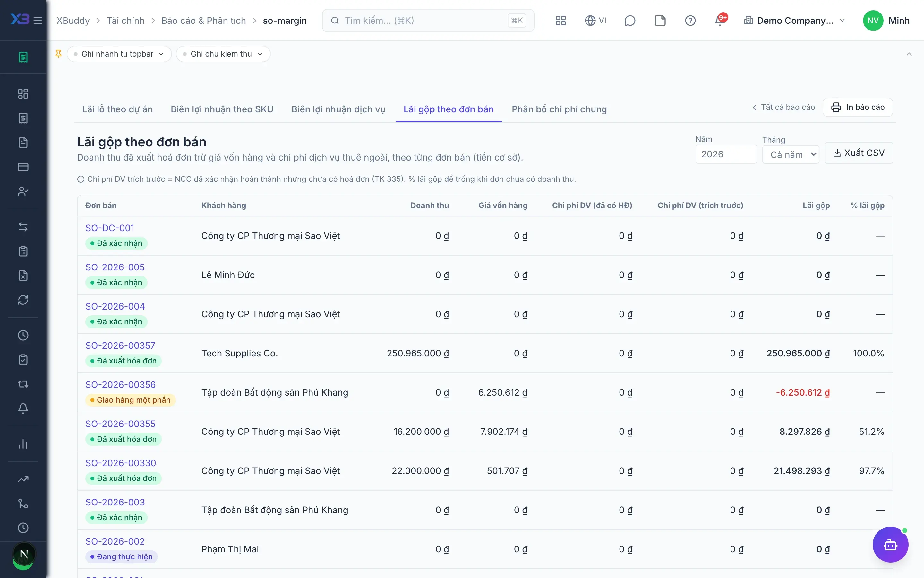This screenshot has width=924, height=578.
Task: Click the Báo cáo & Phân tích breadcrumb
Action: pos(203,21)
